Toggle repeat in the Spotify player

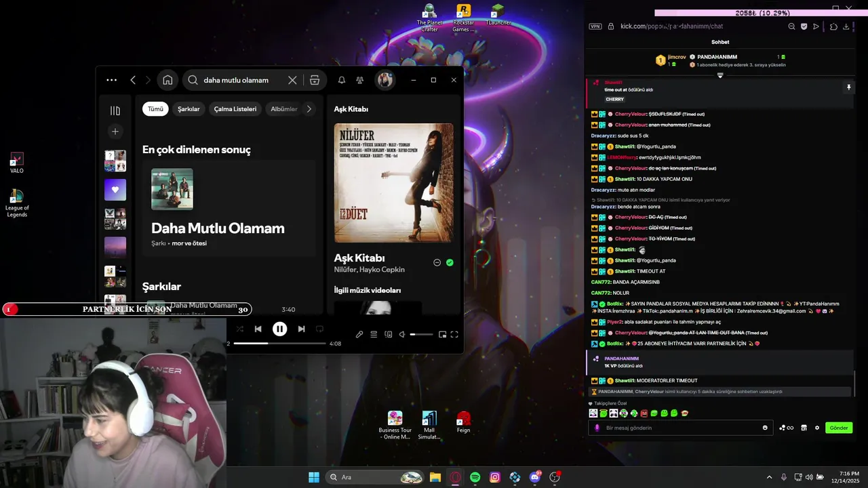pos(319,329)
